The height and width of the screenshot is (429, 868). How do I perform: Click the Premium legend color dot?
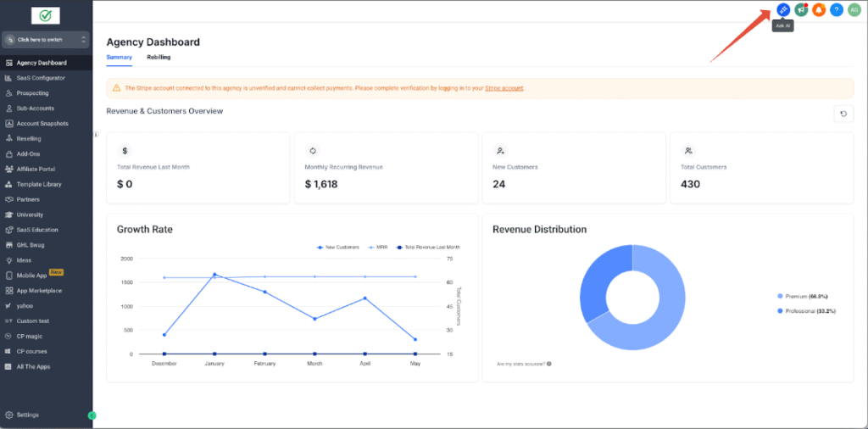coord(780,296)
